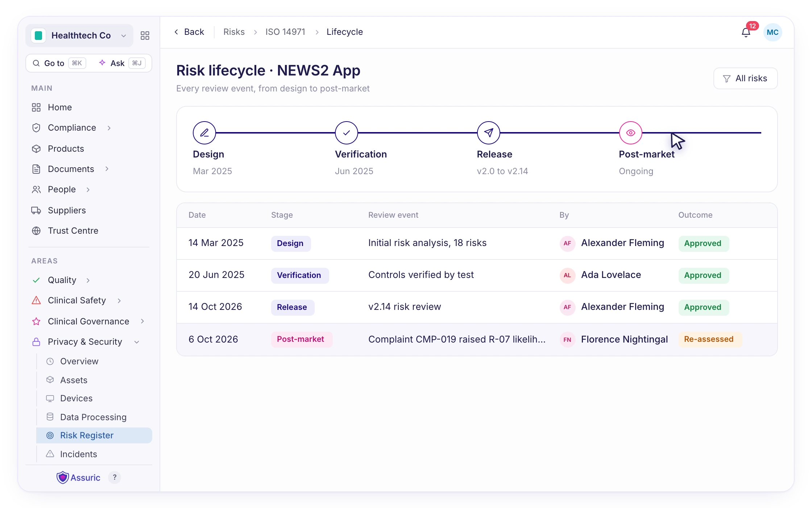This screenshot has height=508, width=812.
Task: Click the Assuric logo
Action: (x=78, y=478)
